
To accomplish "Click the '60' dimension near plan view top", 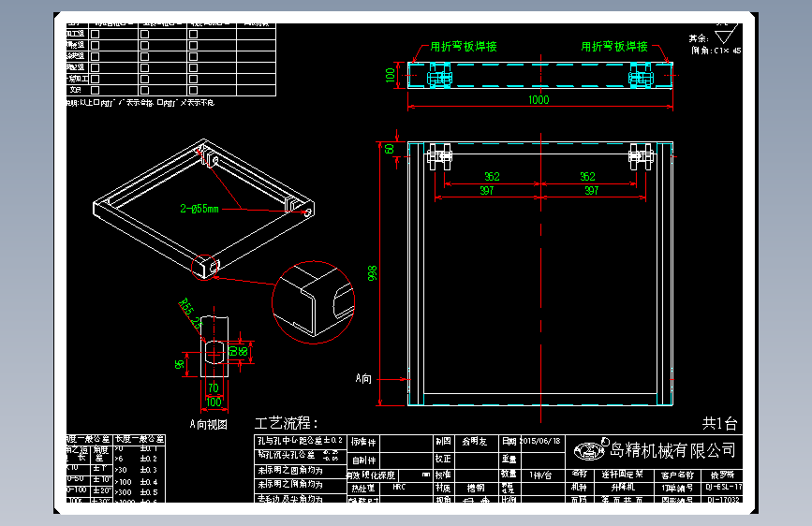I will pos(389,149).
